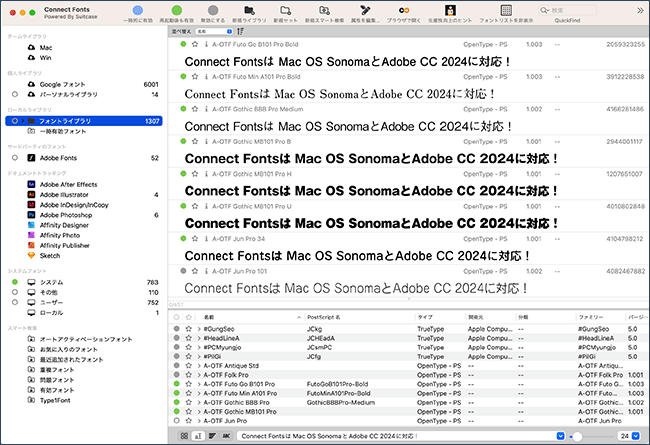Toggle sort order icon beside sort dropdown
Screen dimensions: 650x445
(x=240, y=31)
